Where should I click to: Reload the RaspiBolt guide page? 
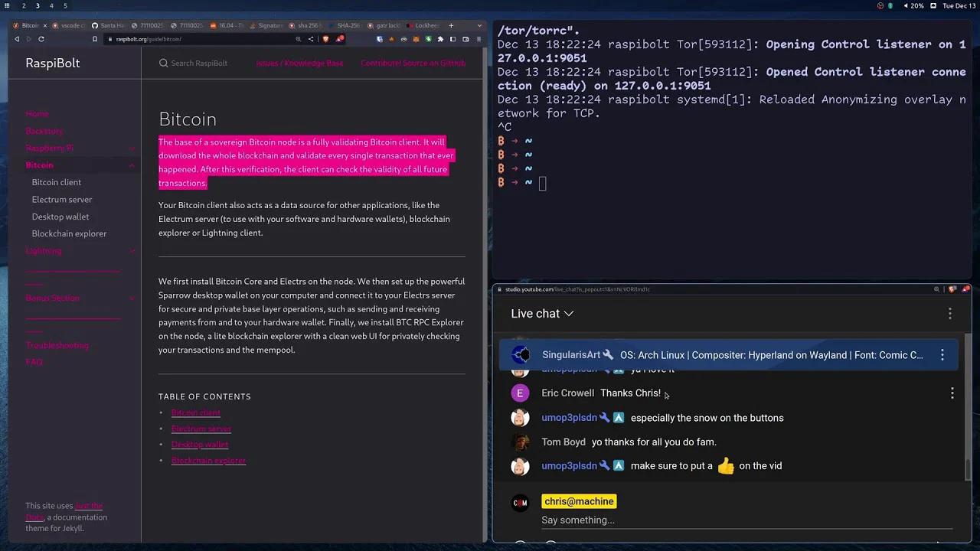point(40,39)
